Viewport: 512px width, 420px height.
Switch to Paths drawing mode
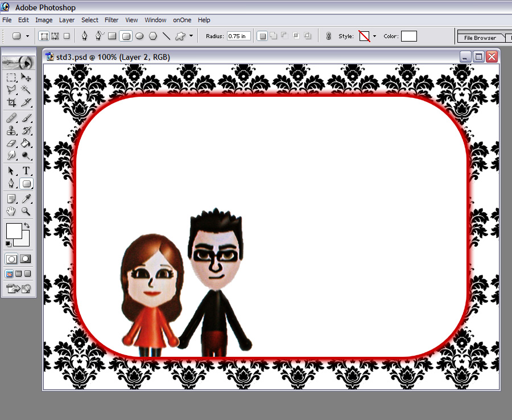pos(55,36)
